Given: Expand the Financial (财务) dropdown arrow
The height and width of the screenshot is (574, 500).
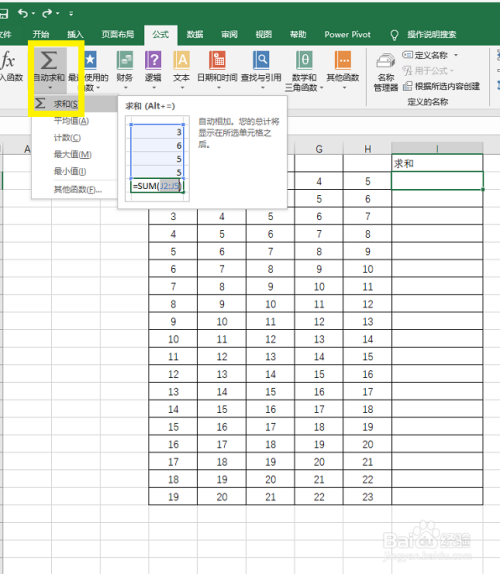Looking at the screenshot, I should (x=126, y=88).
